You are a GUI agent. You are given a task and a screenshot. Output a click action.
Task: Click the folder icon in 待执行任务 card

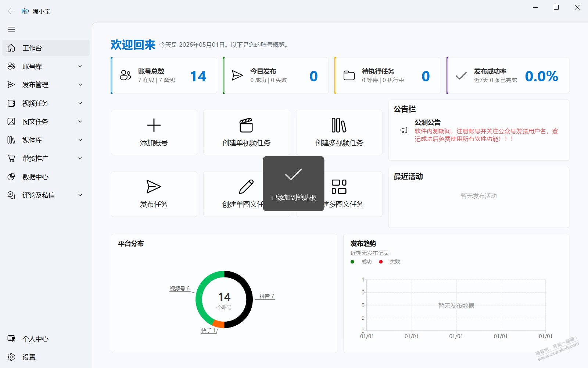(349, 75)
